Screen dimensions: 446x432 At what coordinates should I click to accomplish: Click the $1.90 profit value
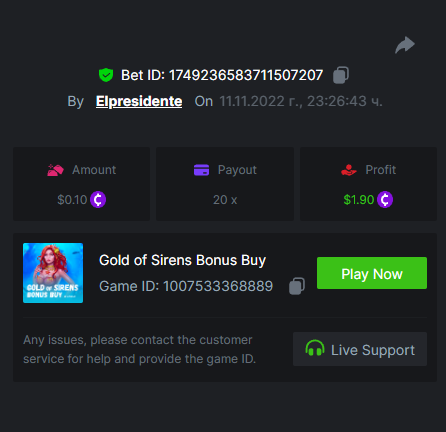[x=359, y=200]
